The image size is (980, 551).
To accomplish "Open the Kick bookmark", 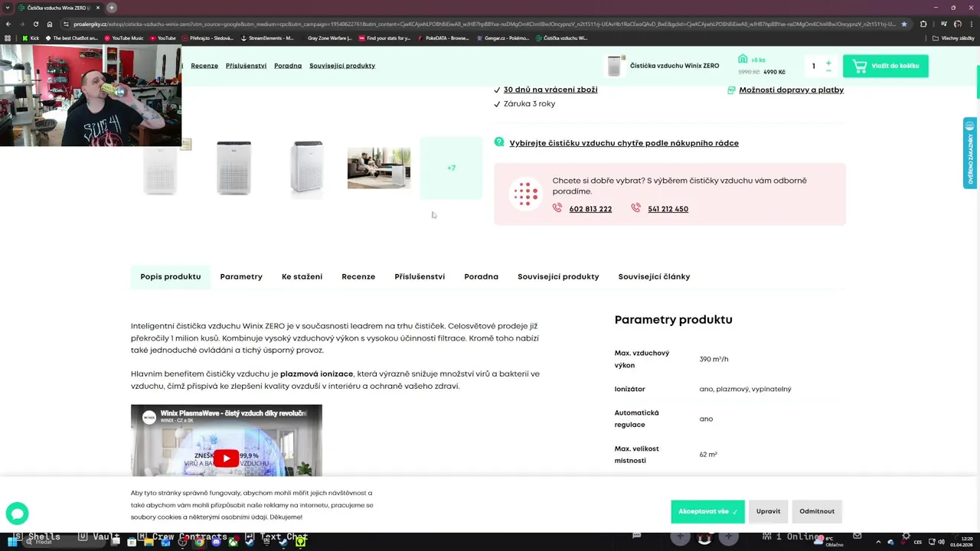I will pyautogui.click(x=31, y=37).
